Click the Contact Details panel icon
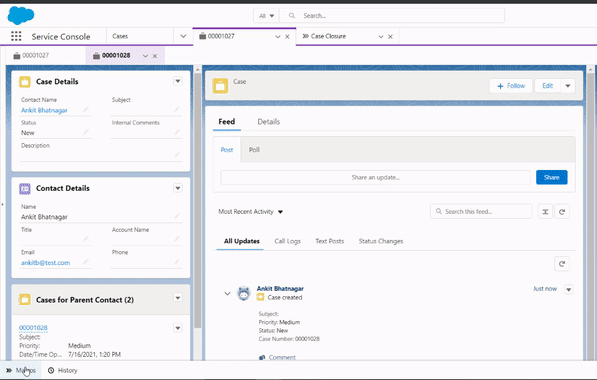Image resolution: width=597 pixels, height=380 pixels. 25,188
